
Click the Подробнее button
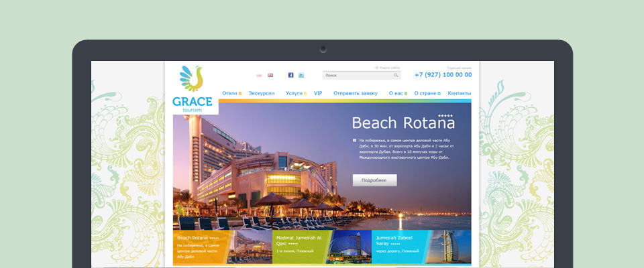[x=374, y=180]
